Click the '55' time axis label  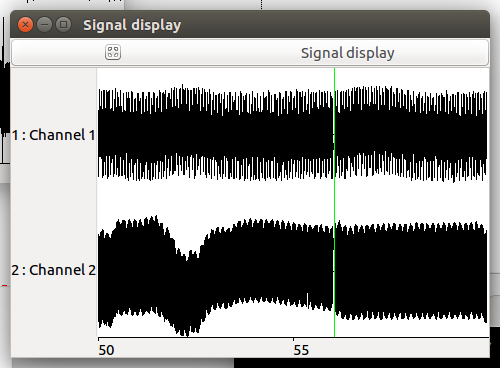[x=301, y=350]
